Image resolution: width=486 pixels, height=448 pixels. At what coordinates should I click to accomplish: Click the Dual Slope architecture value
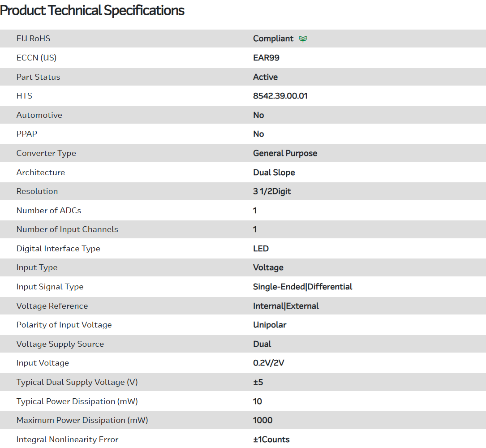[x=274, y=172]
